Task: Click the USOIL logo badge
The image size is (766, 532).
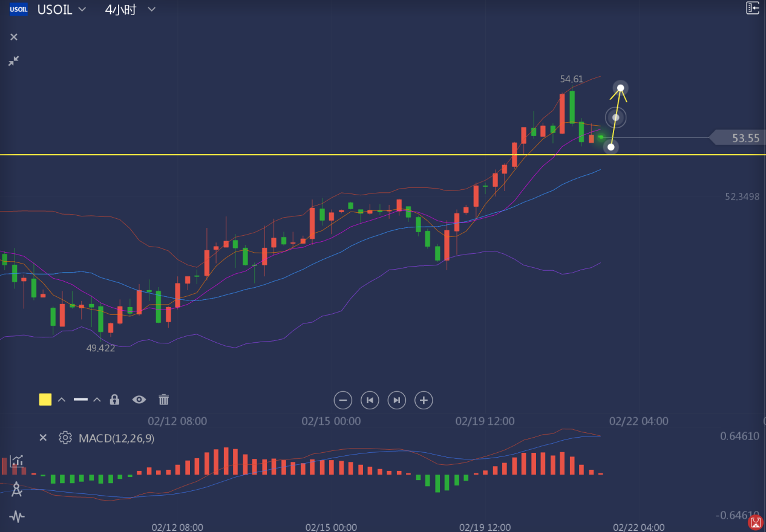Action: 19,10
